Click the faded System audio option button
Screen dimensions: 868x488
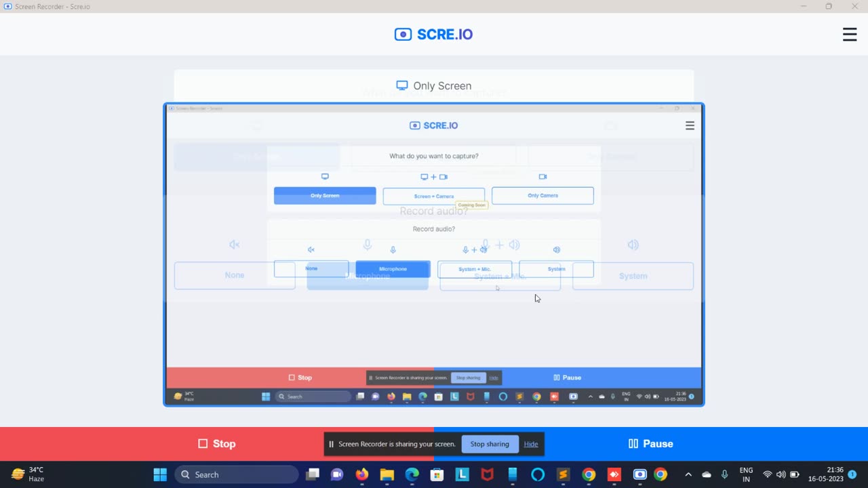[x=633, y=276]
